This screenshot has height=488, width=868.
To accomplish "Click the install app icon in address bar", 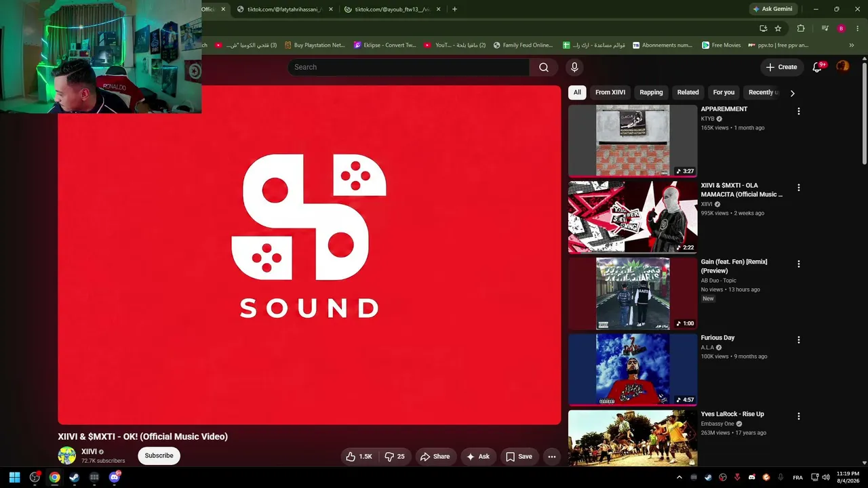I will pos(763,28).
